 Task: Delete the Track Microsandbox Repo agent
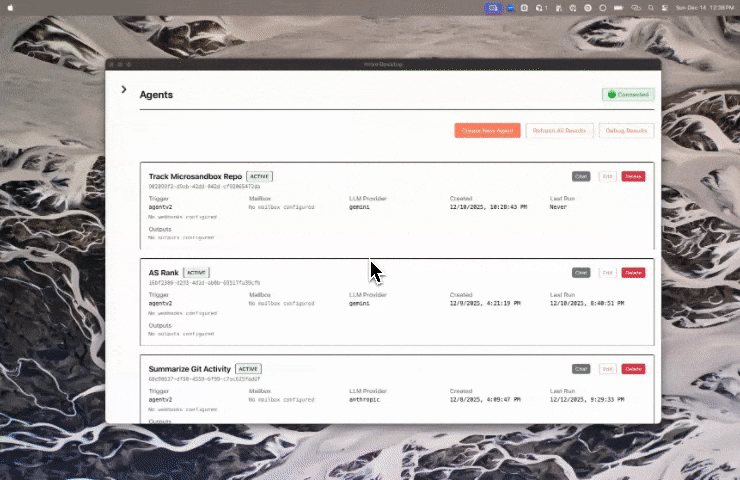[x=633, y=176]
